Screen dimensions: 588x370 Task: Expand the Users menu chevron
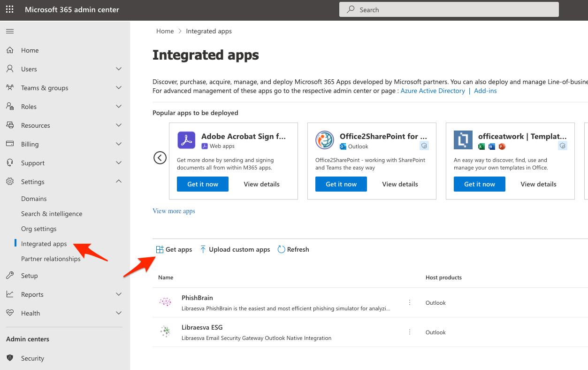119,69
